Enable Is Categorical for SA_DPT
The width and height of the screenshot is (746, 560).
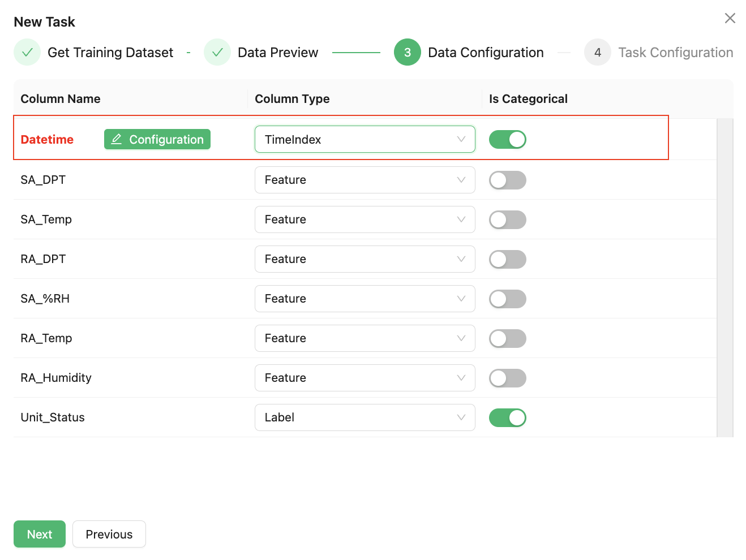coord(507,180)
